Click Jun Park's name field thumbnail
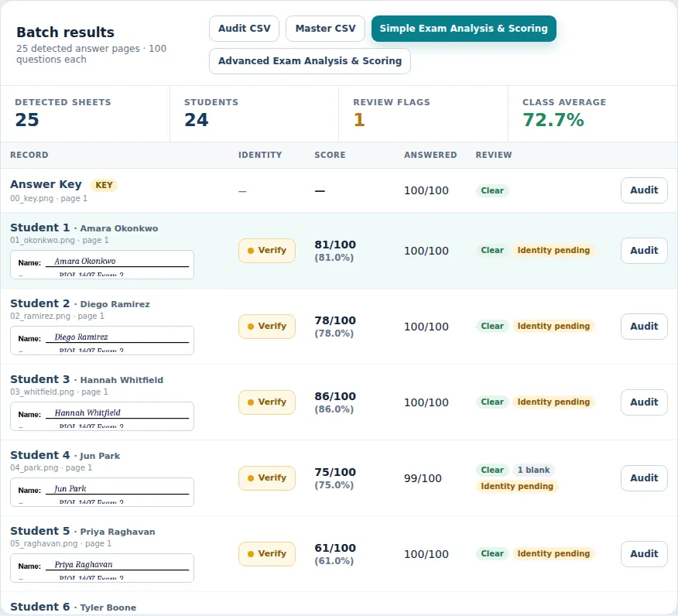Viewport: 678px width, 616px height. (102, 492)
